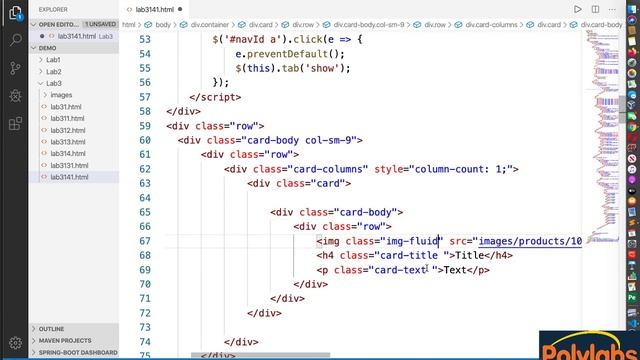Select the body breadcrumb

[163, 25]
